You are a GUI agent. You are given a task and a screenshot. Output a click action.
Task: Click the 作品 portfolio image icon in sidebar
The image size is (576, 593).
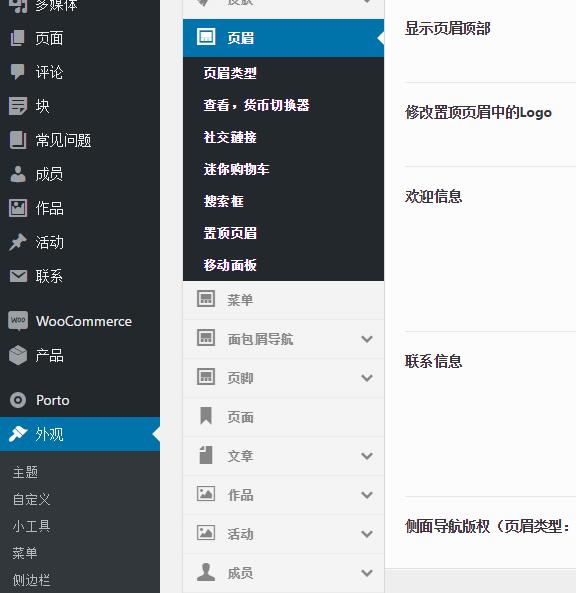pyautogui.click(x=18, y=208)
